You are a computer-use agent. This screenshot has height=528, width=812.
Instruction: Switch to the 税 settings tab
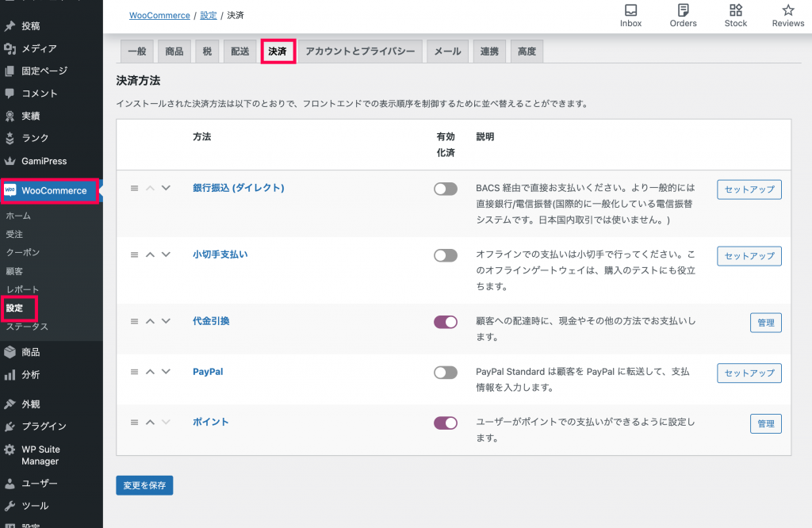coord(207,52)
